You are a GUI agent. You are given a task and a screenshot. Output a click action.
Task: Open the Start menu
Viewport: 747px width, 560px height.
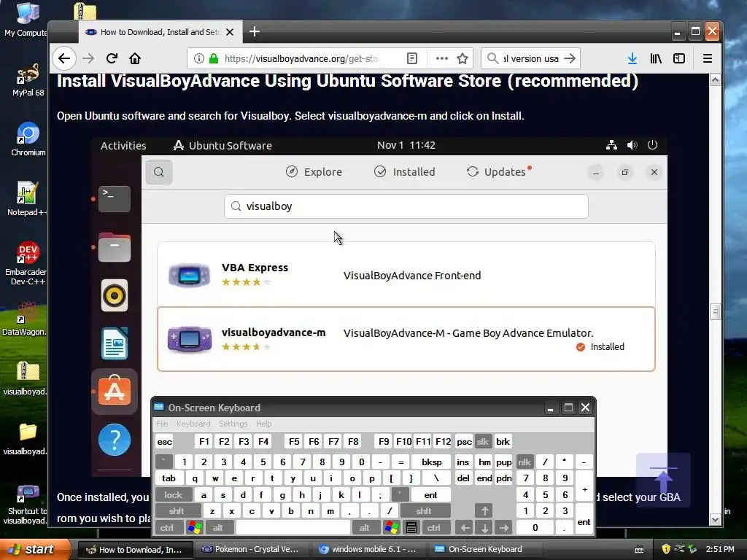click(x=34, y=549)
